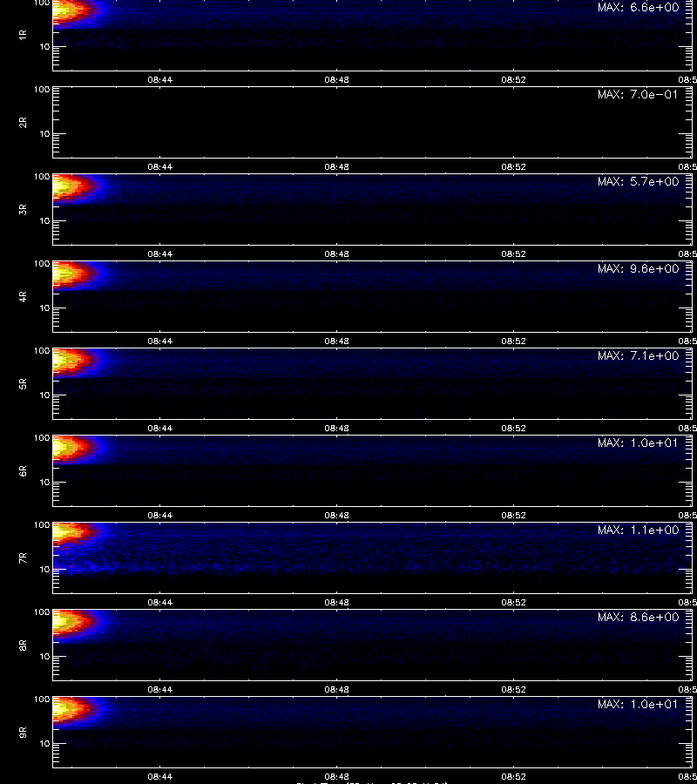
Task: Click the 08:52 time label below the 3R panel
Action: (x=513, y=253)
